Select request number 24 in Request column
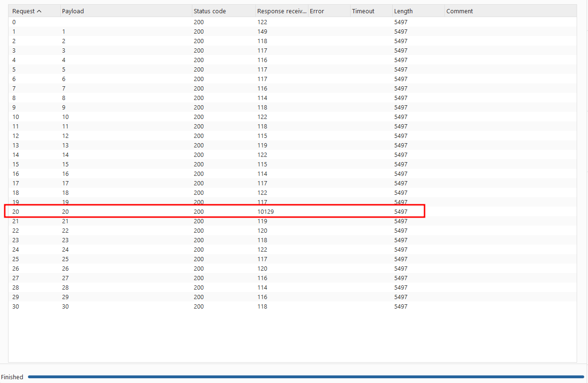588x383 pixels. coord(16,249)
